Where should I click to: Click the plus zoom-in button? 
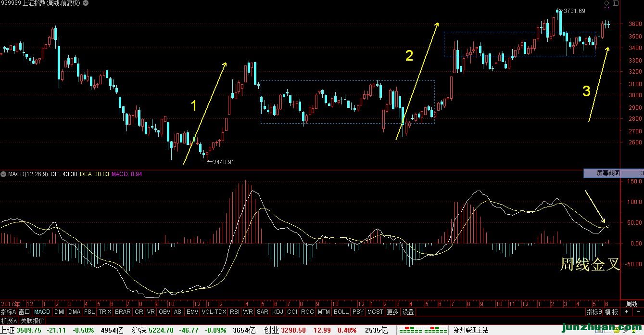[626, 312]
